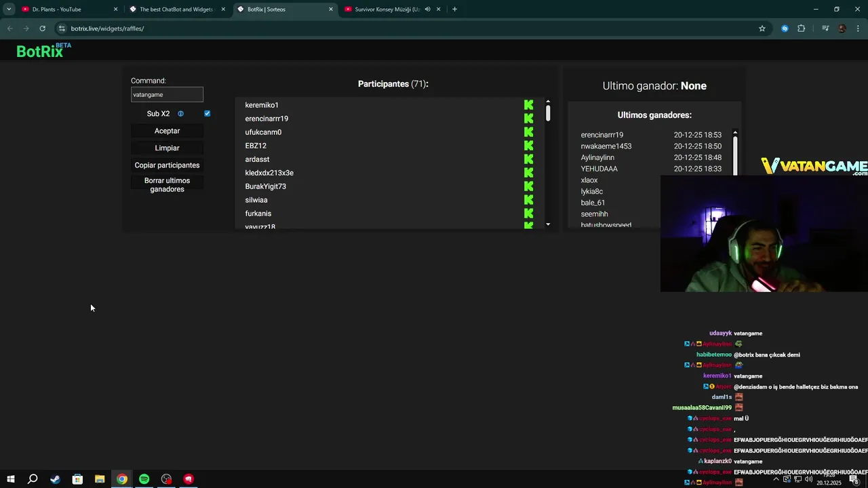Bookmark this page with the star icon

pos(762,28)
